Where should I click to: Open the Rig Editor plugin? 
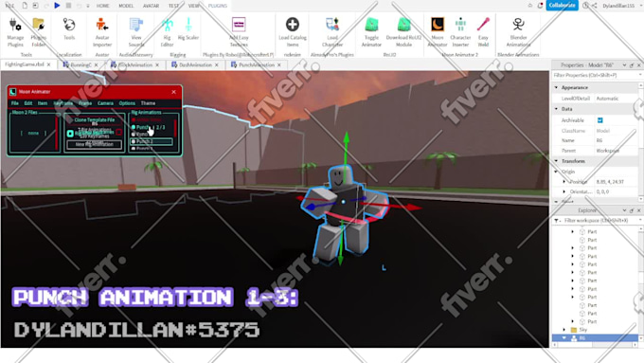(x=167, y=32)
